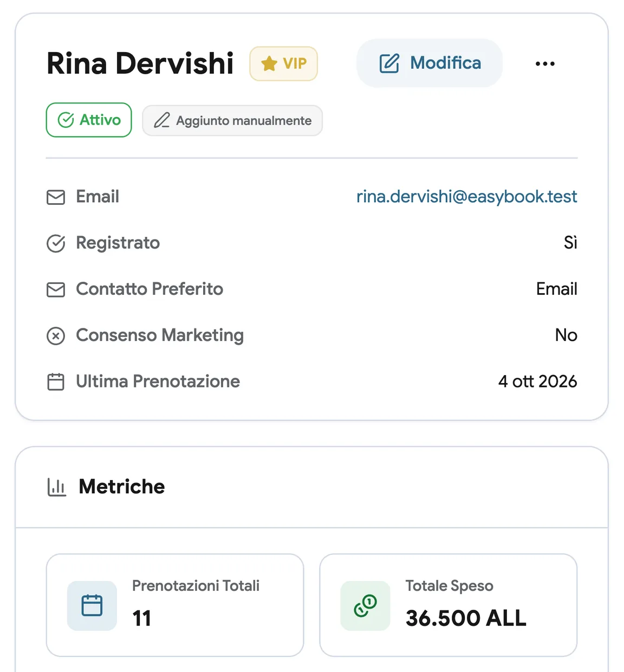The height and width of the screenshot is (672, 624).
Task: Click the Consenso Marketing label
Action: click(x=160, y=335)
